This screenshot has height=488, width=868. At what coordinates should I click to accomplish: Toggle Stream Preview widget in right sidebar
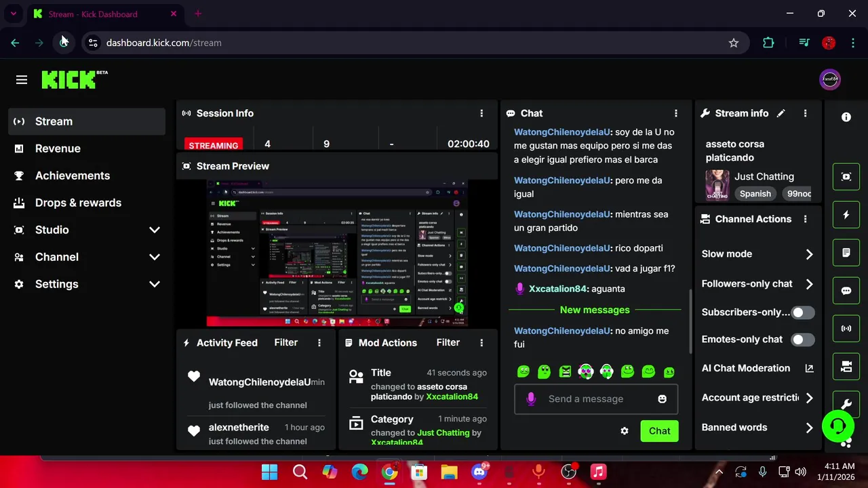846,177
